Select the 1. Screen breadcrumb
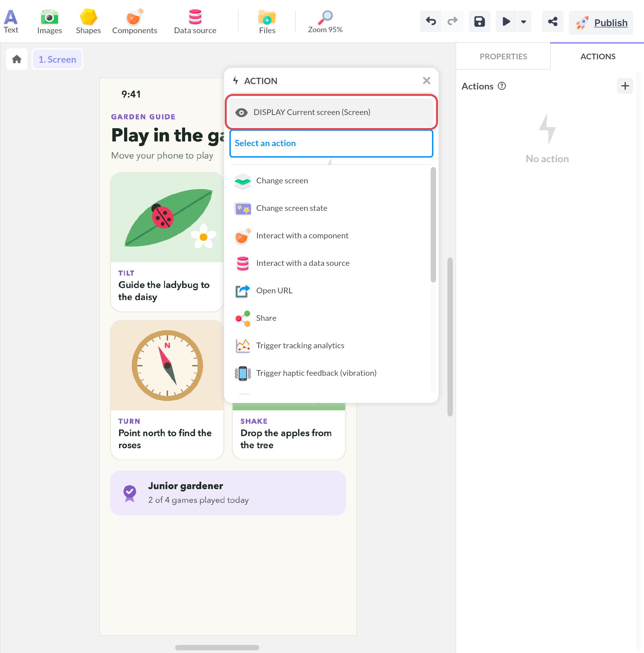Viewport: 644px width, 653px height. pyautogui.click(x=57, y=59)
